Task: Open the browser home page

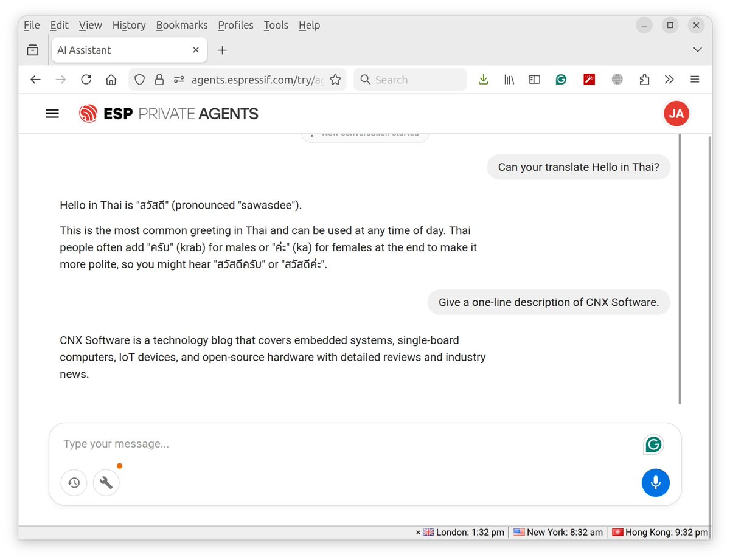Action: (111, 80)
